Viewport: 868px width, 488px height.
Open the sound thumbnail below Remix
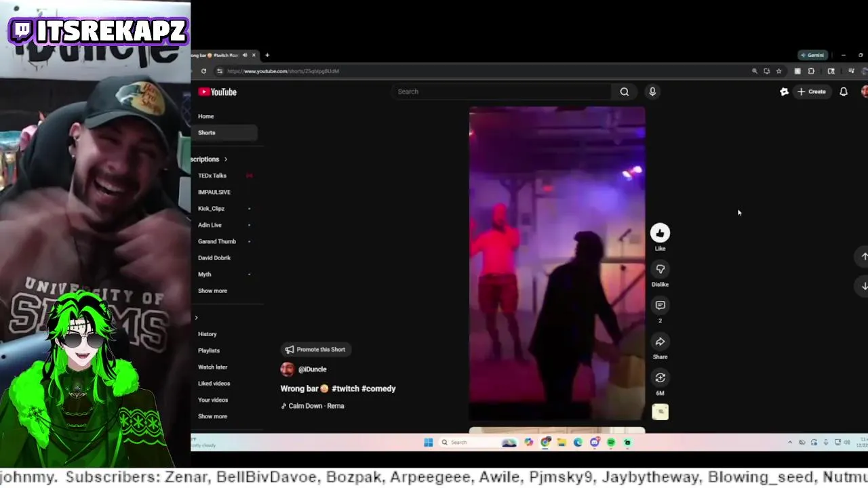point(660,411)
